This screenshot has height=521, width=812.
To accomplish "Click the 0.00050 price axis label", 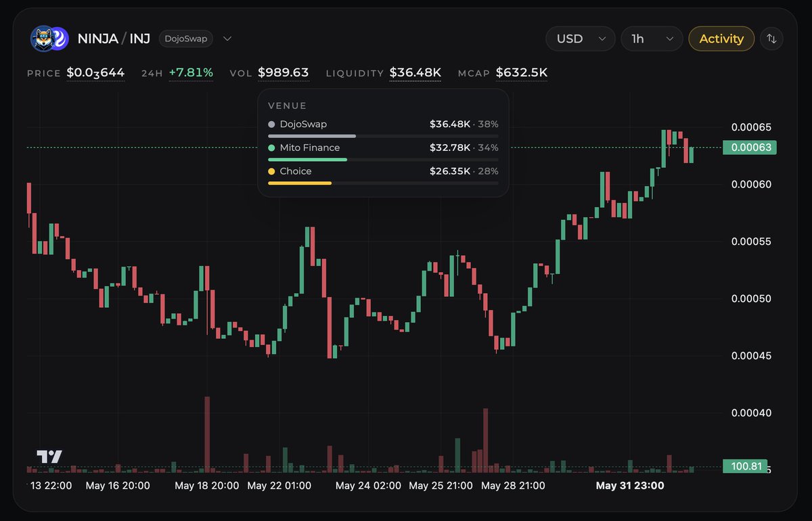I will click(751, 298).
